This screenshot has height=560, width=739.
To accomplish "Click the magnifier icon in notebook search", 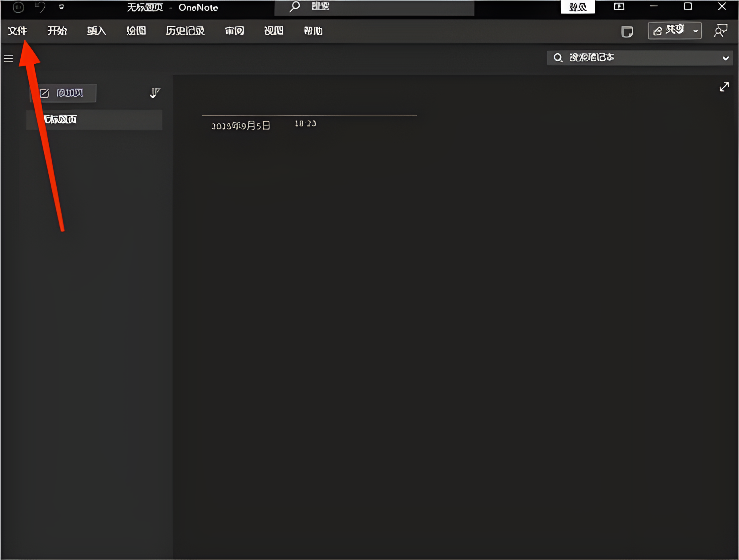I will tap(558, 58).
